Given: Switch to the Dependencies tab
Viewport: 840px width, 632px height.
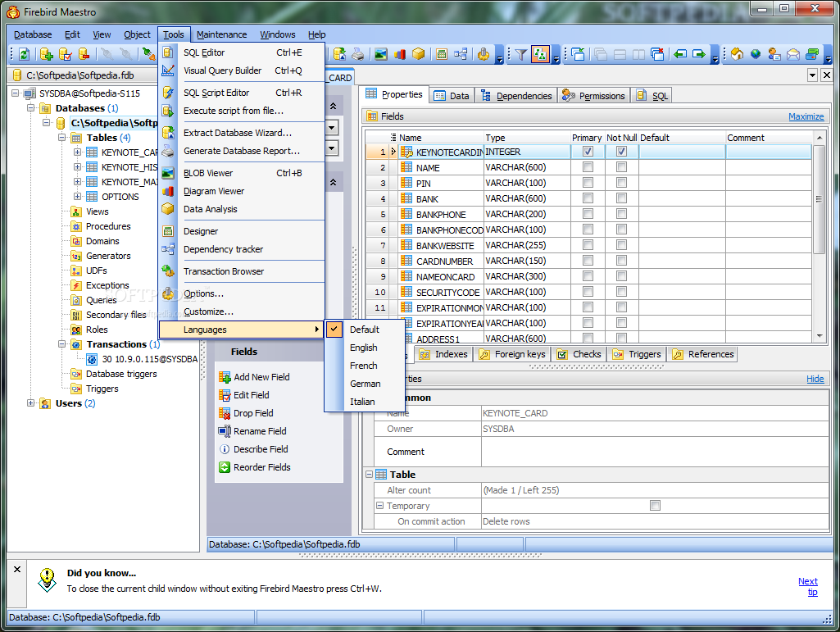Looking at the screenshot, I should pyautogui.click(x=516, y=95).
